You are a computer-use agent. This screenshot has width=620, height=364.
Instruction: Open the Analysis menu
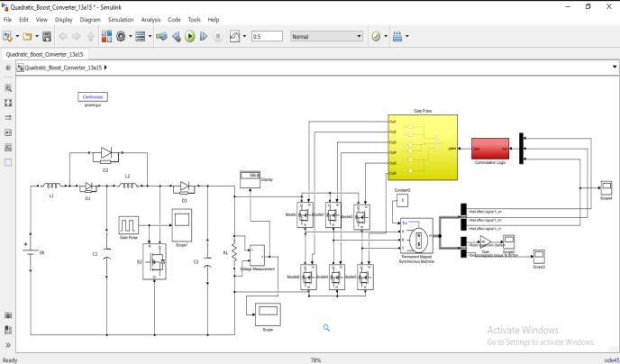(150, 19)
